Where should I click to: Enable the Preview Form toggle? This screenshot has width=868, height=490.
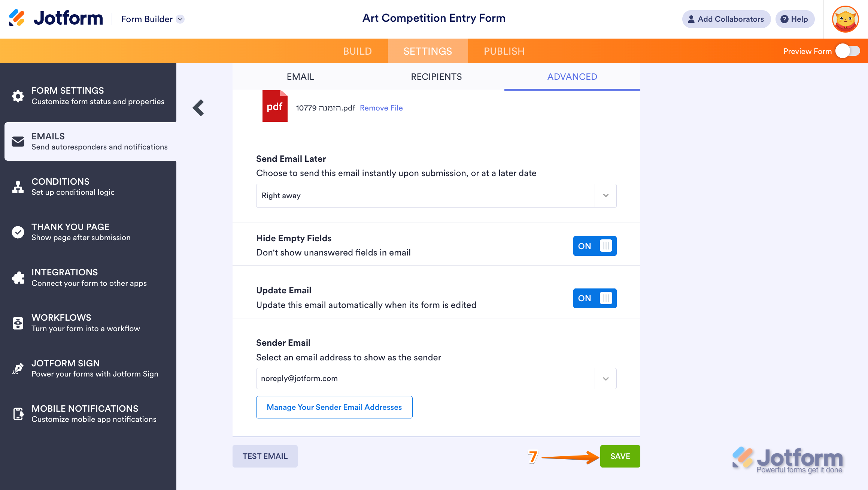pos(848,51)
